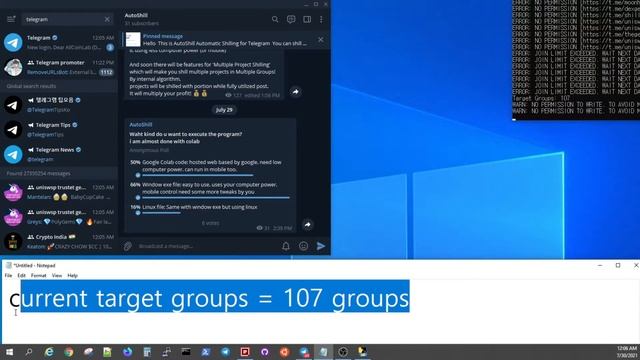Search within AutoShill channel
The image size is (640, 360).
[x=275, y=19]
